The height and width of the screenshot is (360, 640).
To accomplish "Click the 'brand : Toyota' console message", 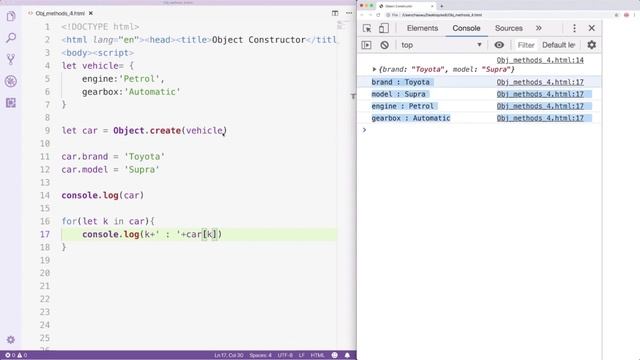I will click(400, 82).
